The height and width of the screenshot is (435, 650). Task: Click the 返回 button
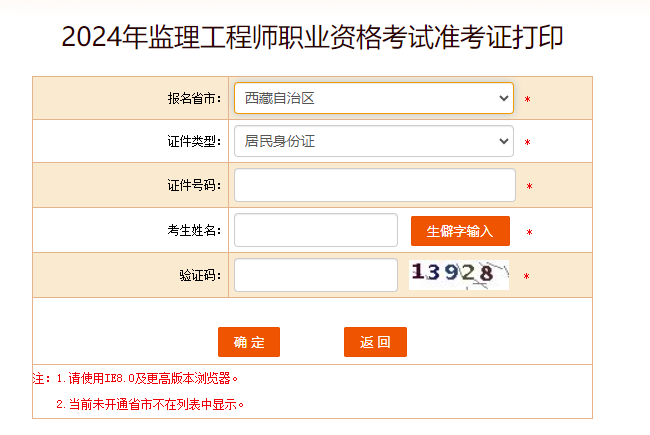(x=375, y=342)
